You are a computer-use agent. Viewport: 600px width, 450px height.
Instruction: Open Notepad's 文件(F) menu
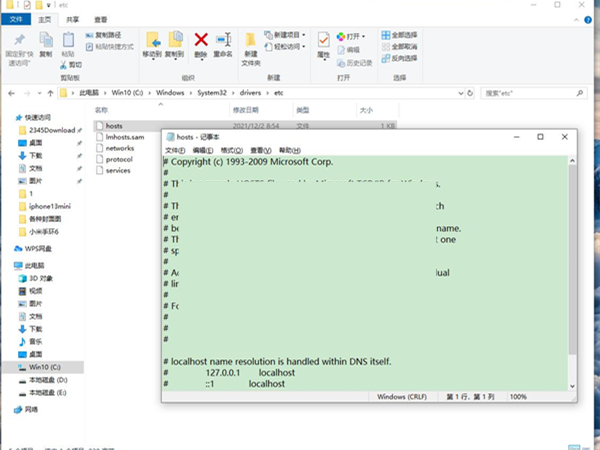pos(176,149)
